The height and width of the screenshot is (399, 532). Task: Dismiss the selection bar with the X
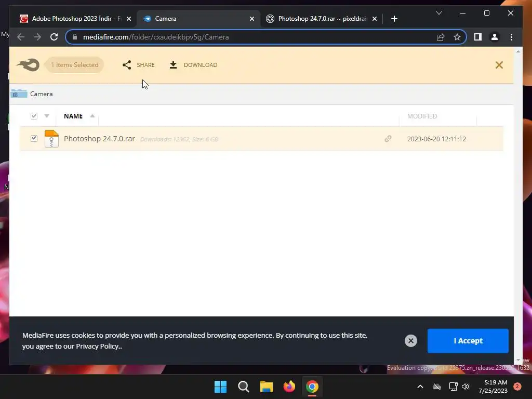point(499,65)
